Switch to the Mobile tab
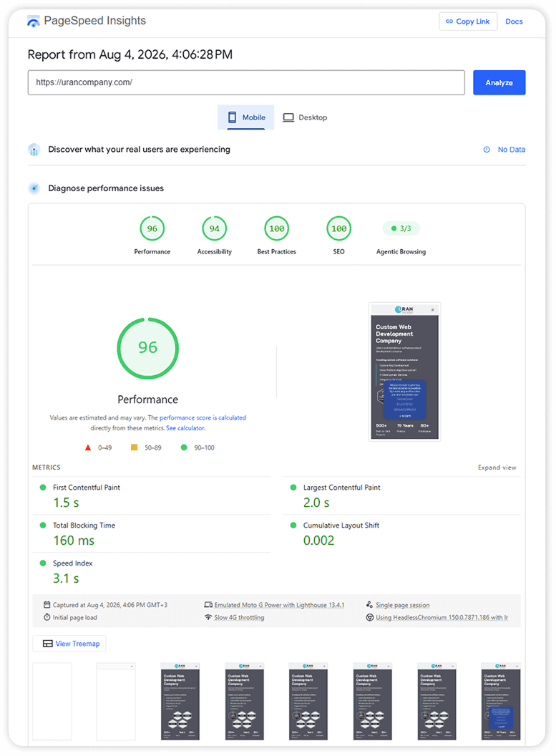The height and width of the screenshot is (756, 556). click(x=245, y=117)
